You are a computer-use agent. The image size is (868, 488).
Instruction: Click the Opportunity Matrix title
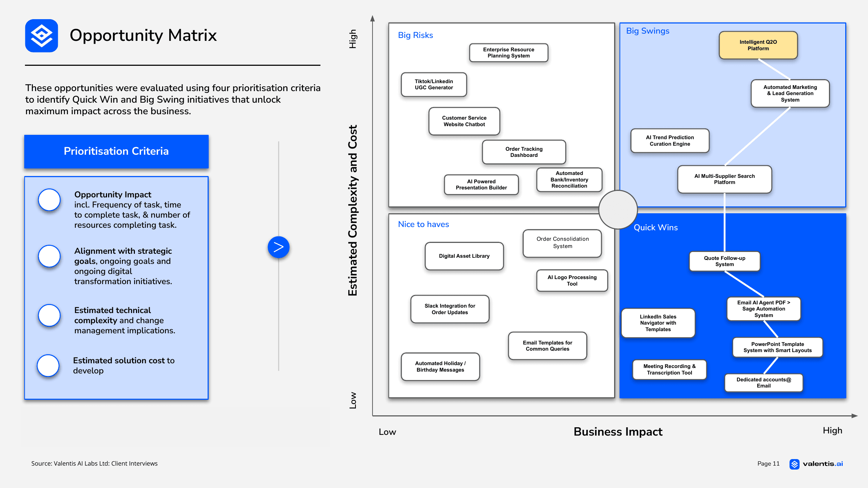(x=143, y=35)
